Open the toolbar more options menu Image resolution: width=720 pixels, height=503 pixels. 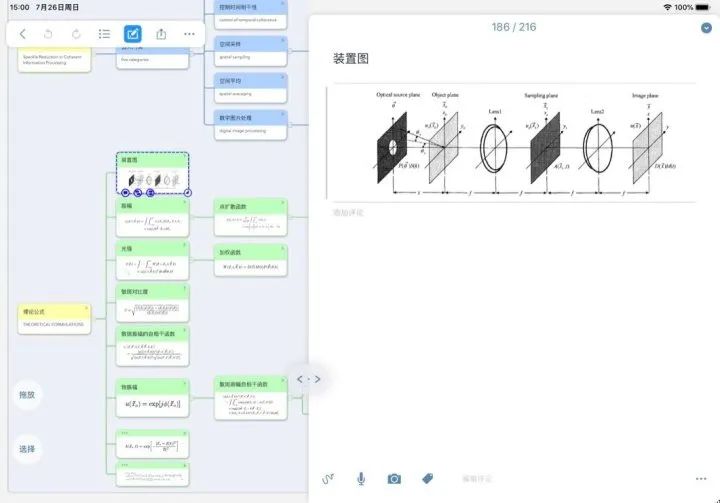(189, 34)
